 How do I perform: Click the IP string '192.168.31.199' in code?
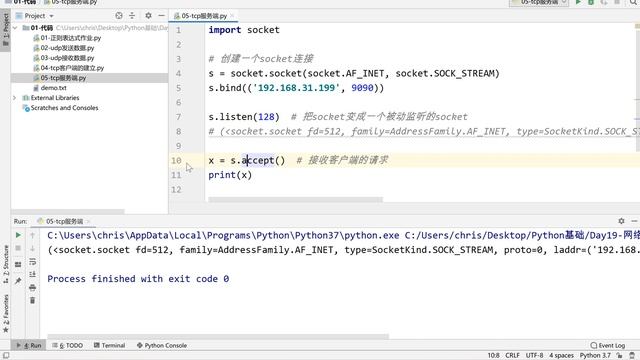click(296, 88)
